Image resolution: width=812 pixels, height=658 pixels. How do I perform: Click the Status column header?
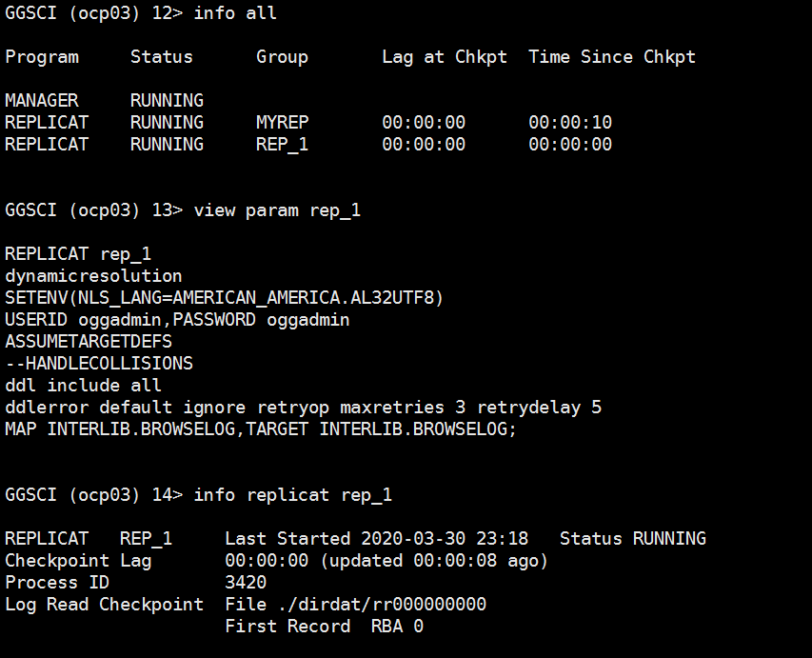pyautogui.click(x=161, y=57)
